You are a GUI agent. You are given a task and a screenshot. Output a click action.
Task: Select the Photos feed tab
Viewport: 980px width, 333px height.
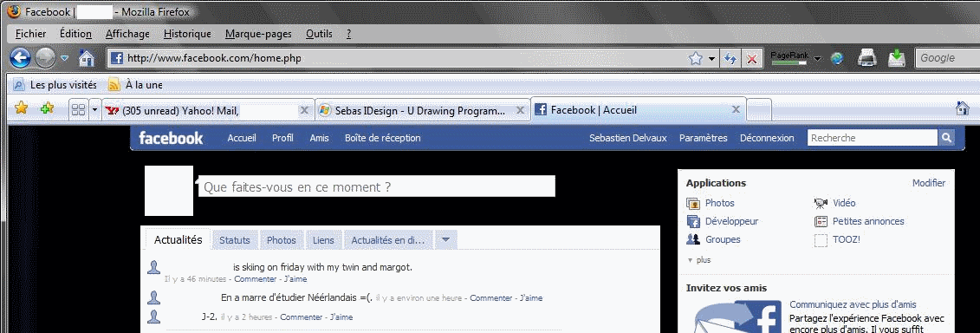(282, 239)
